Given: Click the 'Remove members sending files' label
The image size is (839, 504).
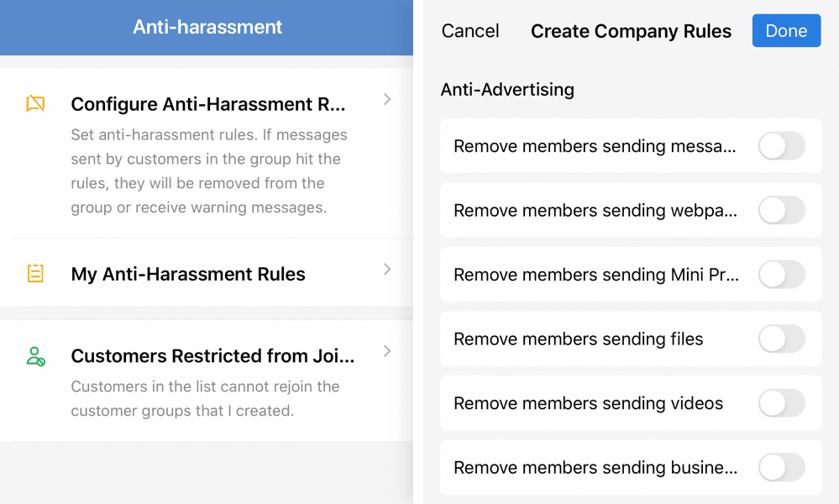Looking at the screenshot, I should click(579, 339).
